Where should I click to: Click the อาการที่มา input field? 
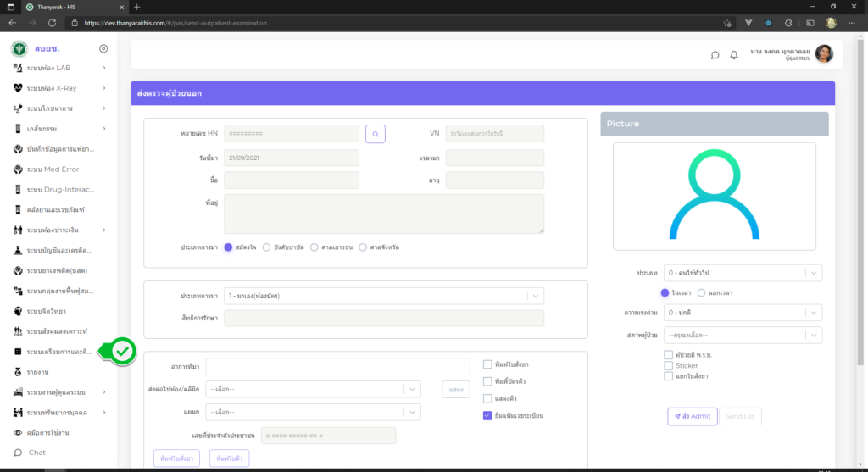[337, 366]
